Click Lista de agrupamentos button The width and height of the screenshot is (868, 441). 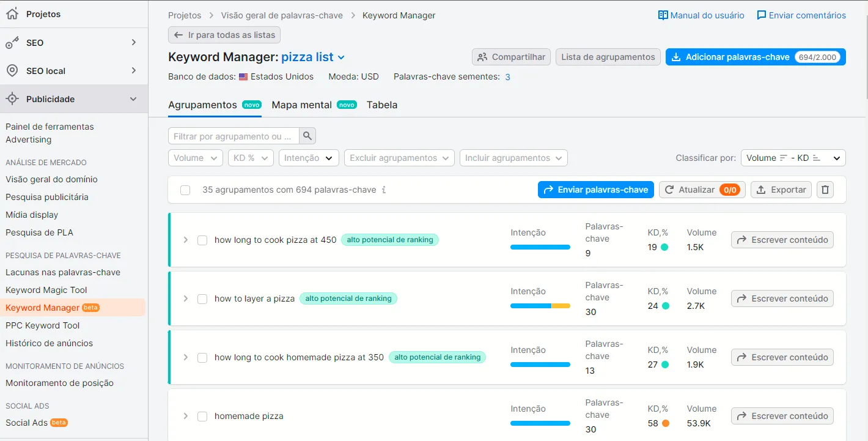[608, 57]
